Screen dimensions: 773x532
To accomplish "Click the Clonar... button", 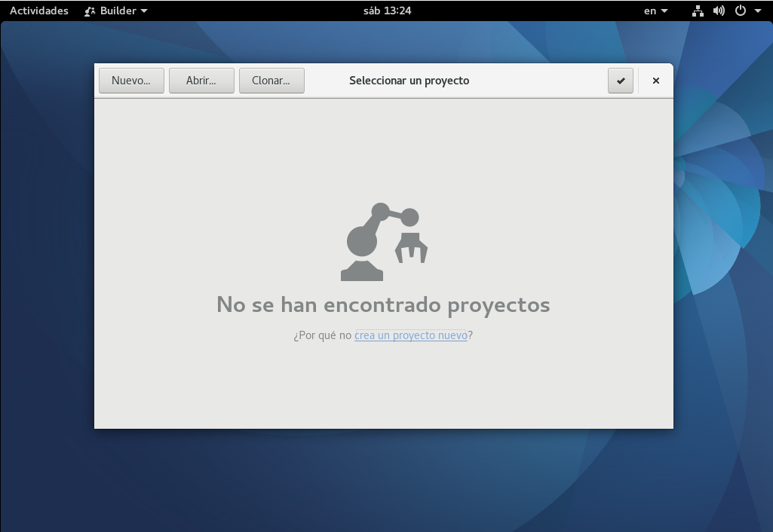I will (271, 81).
